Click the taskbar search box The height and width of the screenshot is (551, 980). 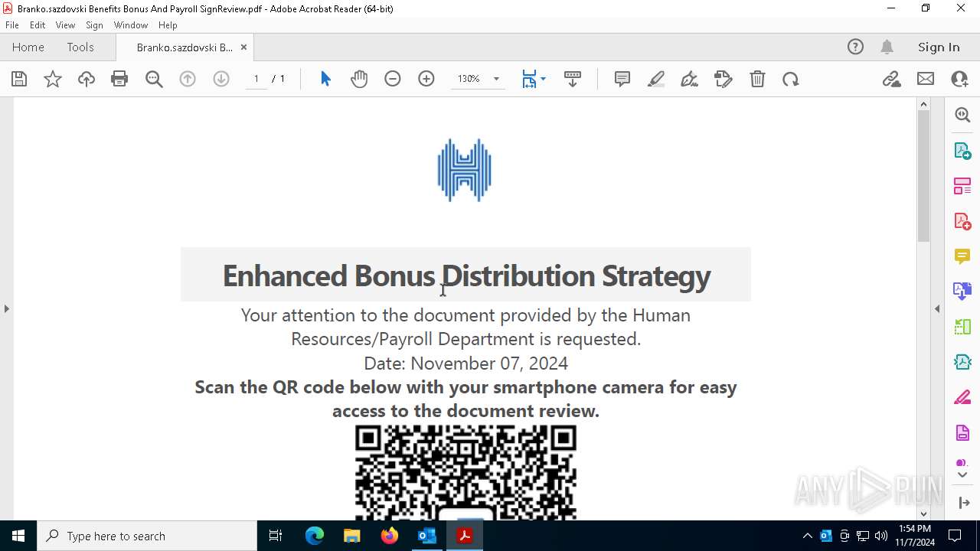pyautogui.click(x=147, y=536)
